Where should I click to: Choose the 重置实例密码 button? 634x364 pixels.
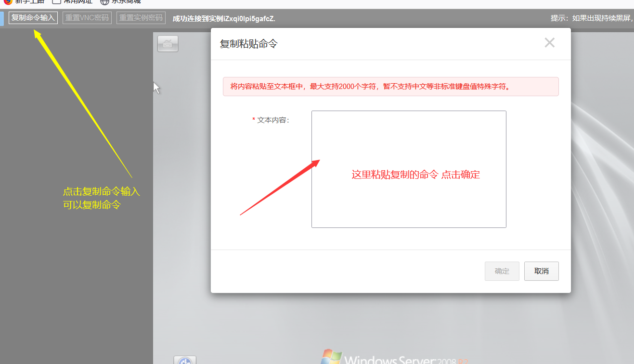[141, 18]
